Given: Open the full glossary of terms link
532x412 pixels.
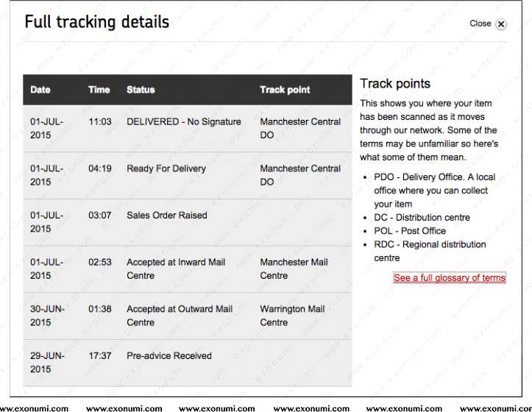Looking at the screenshot, I should (x=450, y=278).
